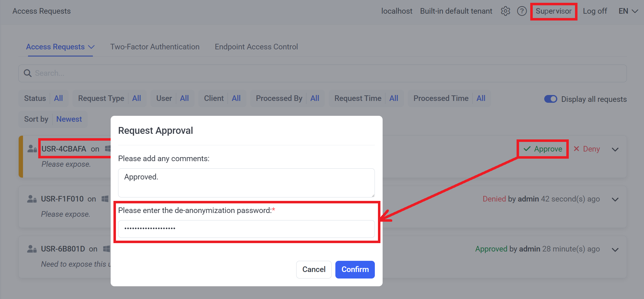
Task: Toggle the Display all requests switch
Action: 550,99
